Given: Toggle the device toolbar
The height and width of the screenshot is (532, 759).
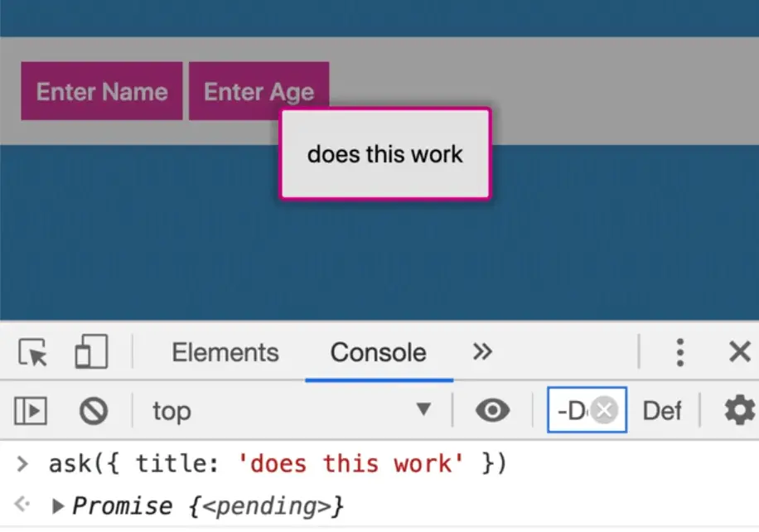Looking at the screenshot, I should click(x=91, y=353).
